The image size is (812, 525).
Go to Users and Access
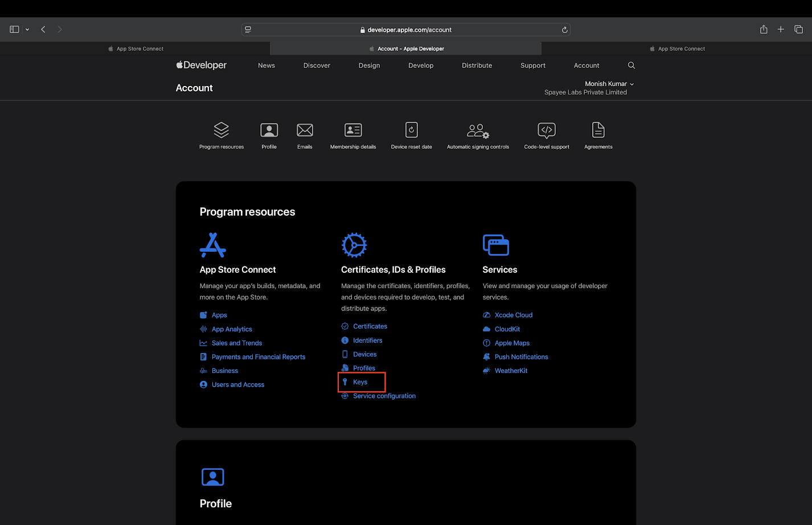coord(237,385)
